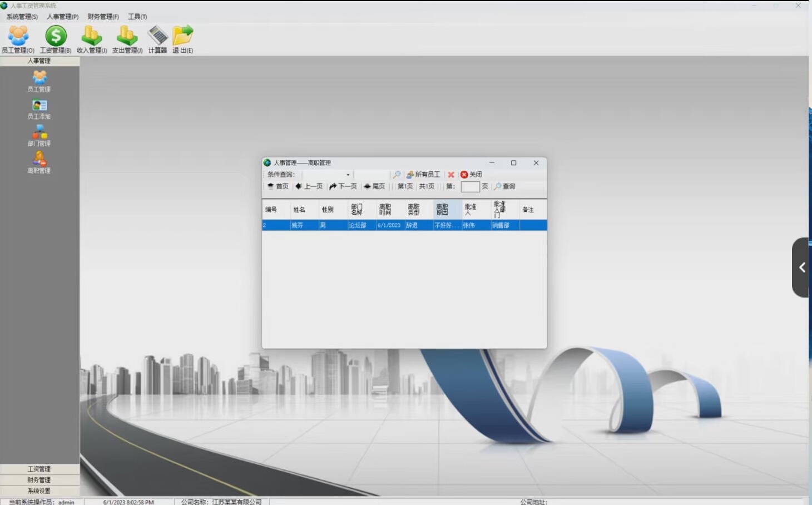
Task: Go to 尾页 last page
Action: [374, 186]
